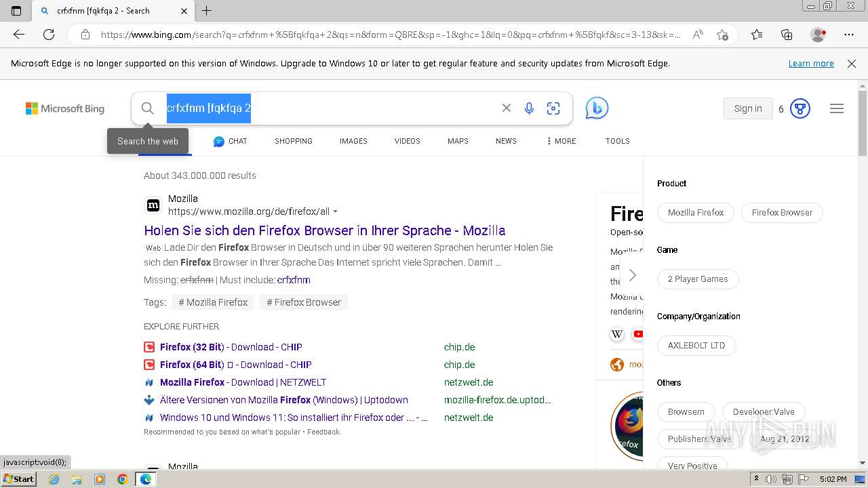Open Mozilla Firefox Download NETZWELT link
The height and width of the screenshot is (488, 868).
(x=243, y=382)
